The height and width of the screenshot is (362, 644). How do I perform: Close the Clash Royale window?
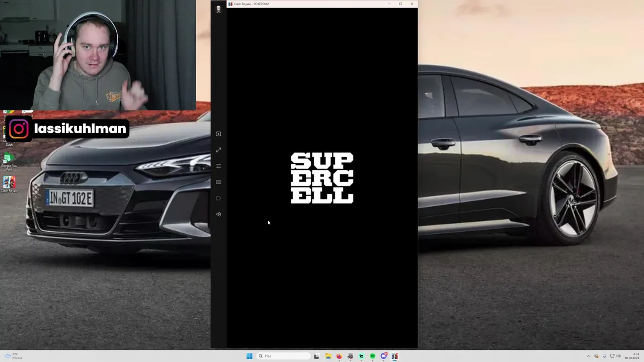click(412, 4)
